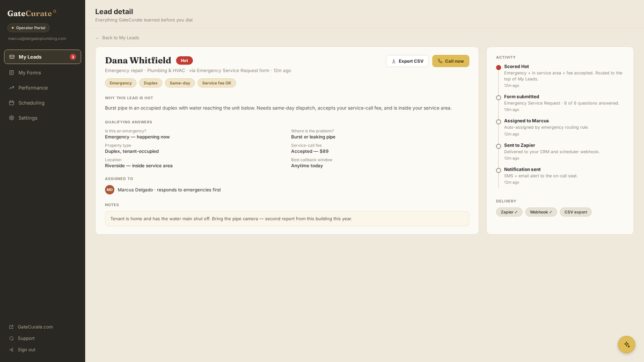Screen dimensions: 644x362
Task: Click marcus@delgadoplumbing.com email text
Action: tap(37, 39)
